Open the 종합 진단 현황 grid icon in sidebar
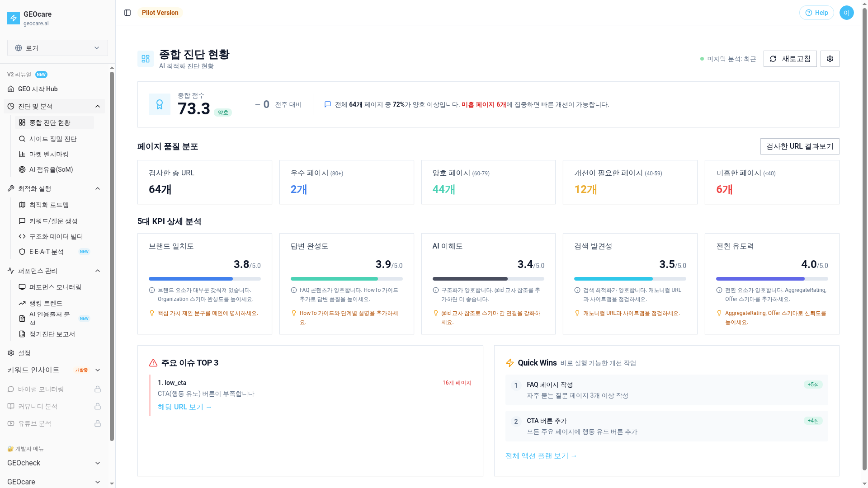 click(x=22, y=122)
